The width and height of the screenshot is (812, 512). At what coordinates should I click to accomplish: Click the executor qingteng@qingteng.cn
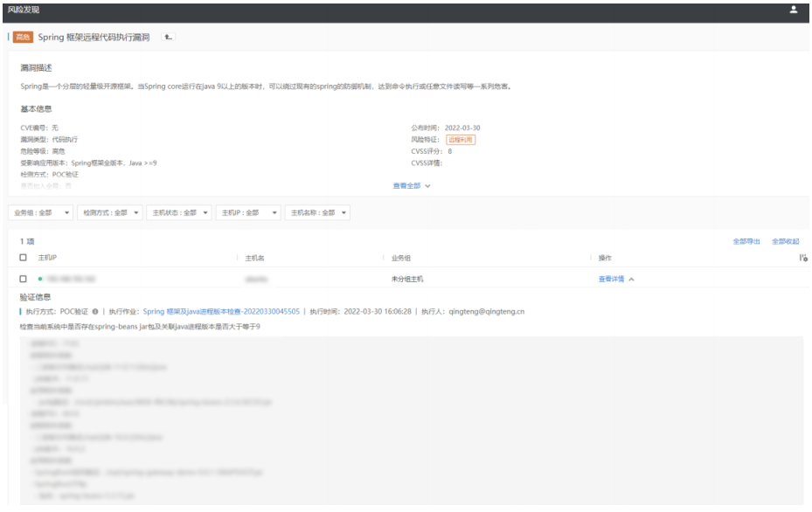click(x=486, y=312)
